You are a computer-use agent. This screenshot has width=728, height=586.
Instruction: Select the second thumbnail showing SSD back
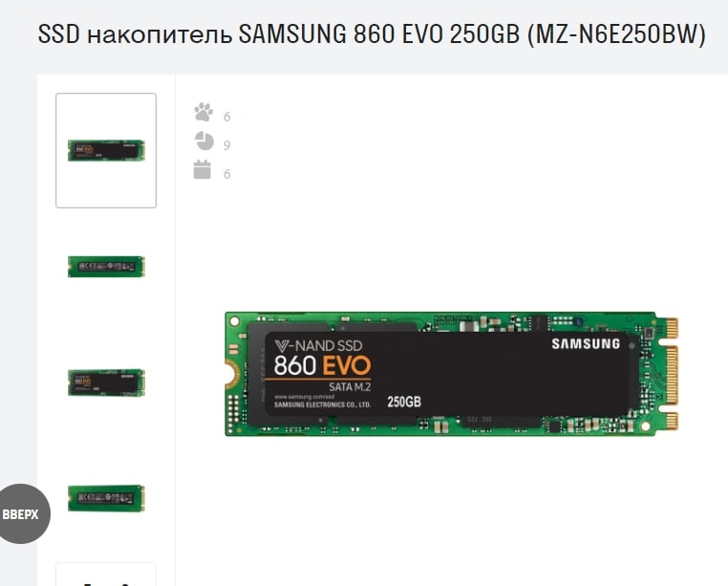106,267
